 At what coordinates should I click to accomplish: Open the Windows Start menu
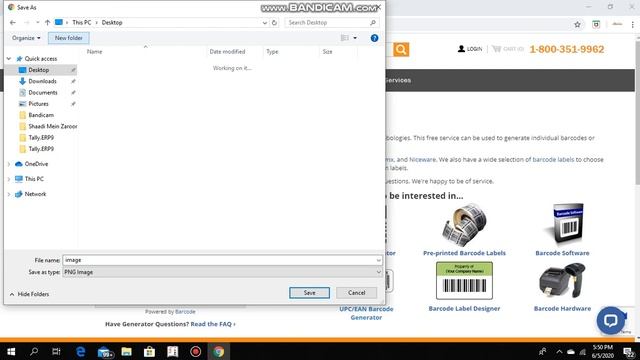[11, 351]
